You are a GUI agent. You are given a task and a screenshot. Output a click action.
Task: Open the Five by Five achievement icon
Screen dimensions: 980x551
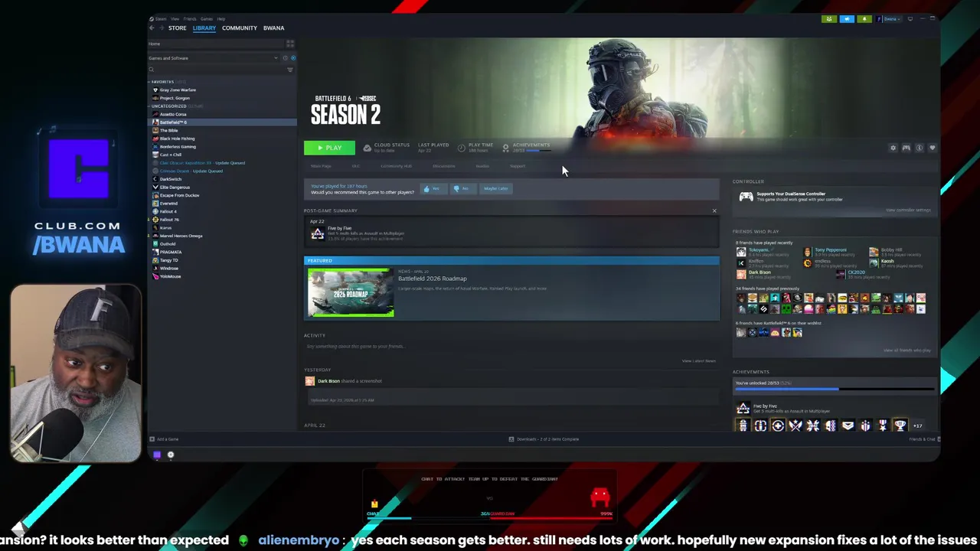point(317,233)
